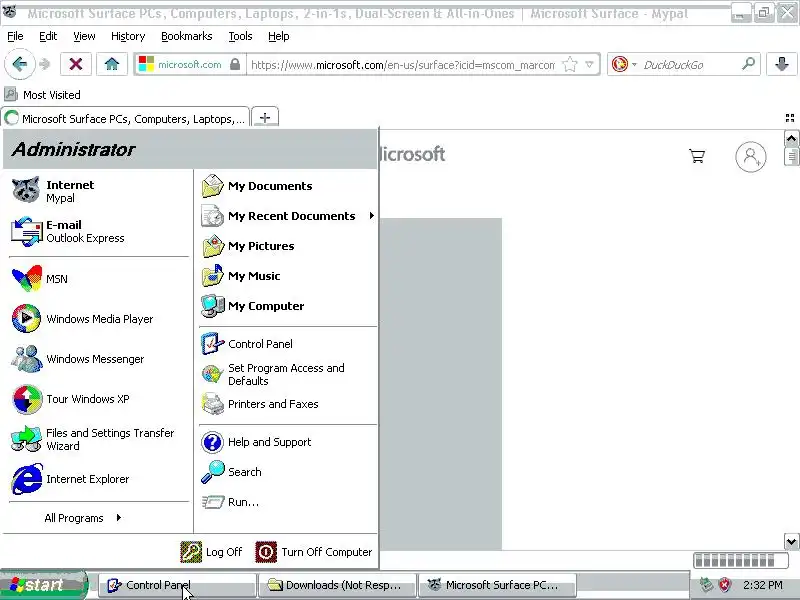The image size is (800, 600).
Task: Click Turn Off Computer button
Action: coord(314,552)
